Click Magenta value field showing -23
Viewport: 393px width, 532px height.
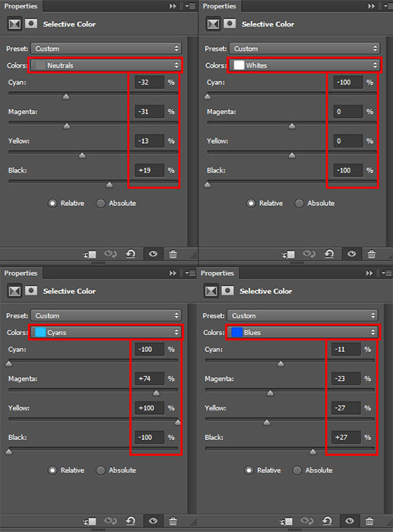(x=346, y=378)
